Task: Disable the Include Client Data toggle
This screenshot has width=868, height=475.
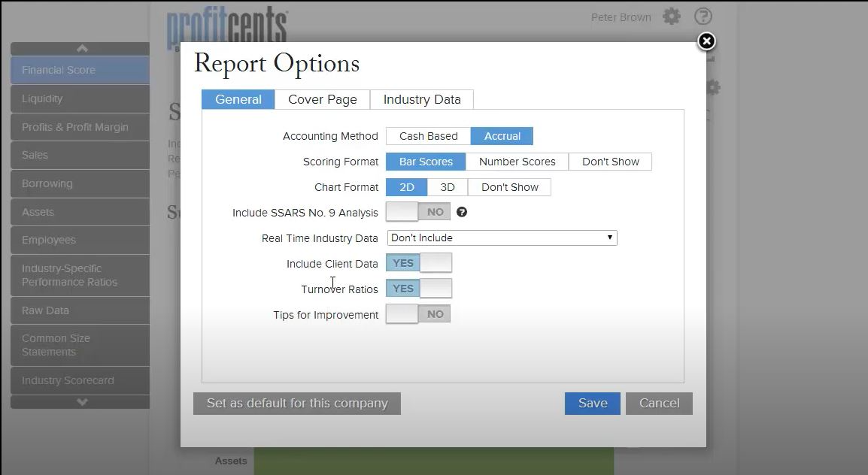Action: (418, 262)
